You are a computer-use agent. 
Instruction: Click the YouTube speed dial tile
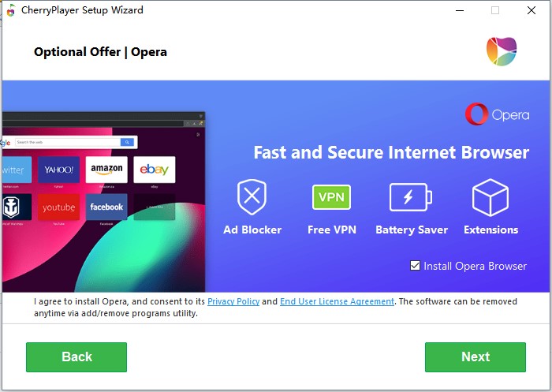click(x=59, y=207)
